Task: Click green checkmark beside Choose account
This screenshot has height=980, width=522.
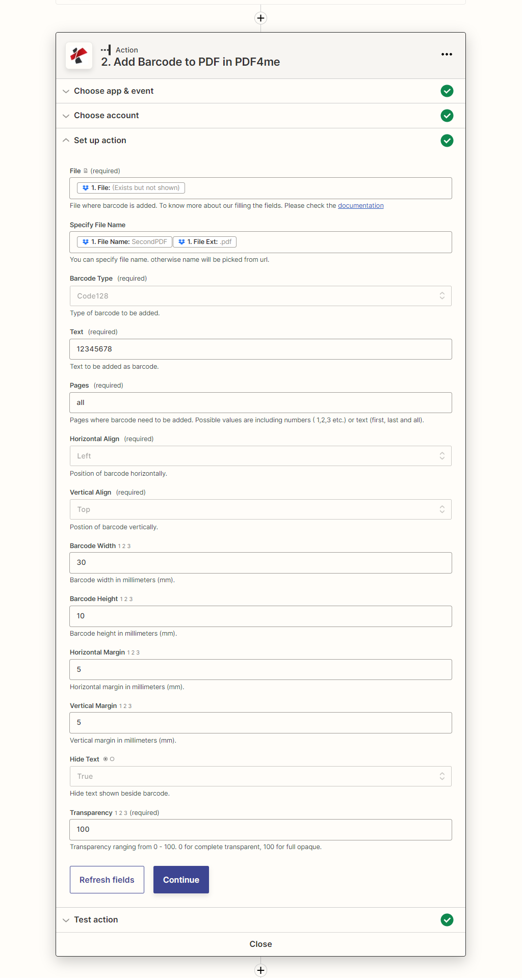Action: [447, 116]
